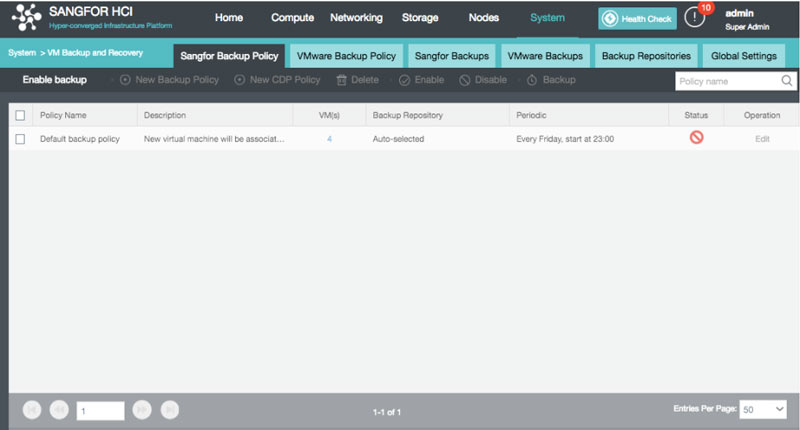Switch to Backup Repositories tab
This screenshot has width=800, height=430.
pos(646,56)
